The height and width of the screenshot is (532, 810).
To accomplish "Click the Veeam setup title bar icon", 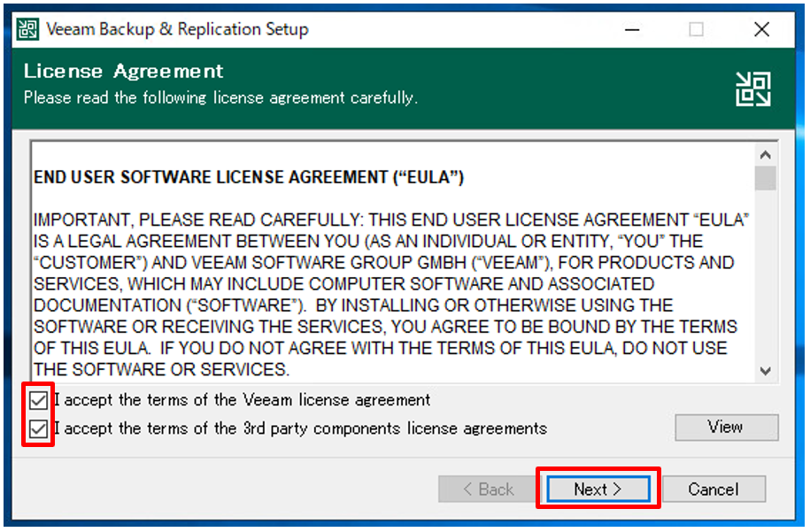I will click(27, 29).
